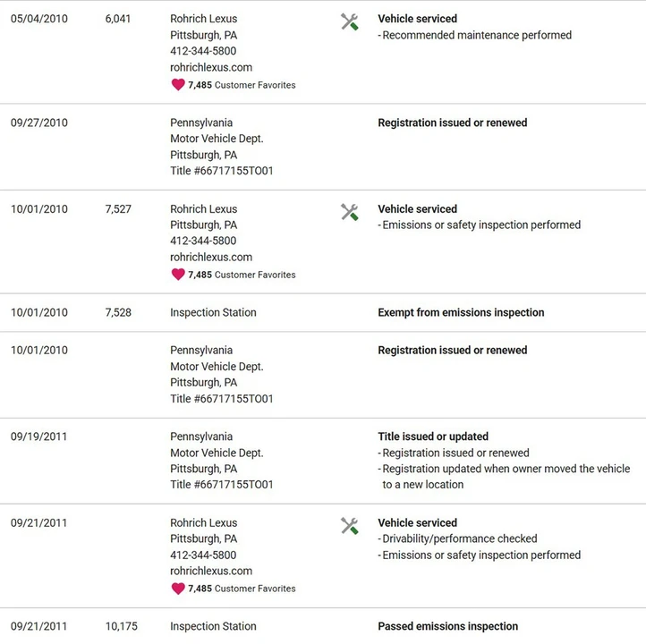Viewport: 646px width, 644px height.
Task: Click Passed emissions inspection entry
Action: click(448, 626)
